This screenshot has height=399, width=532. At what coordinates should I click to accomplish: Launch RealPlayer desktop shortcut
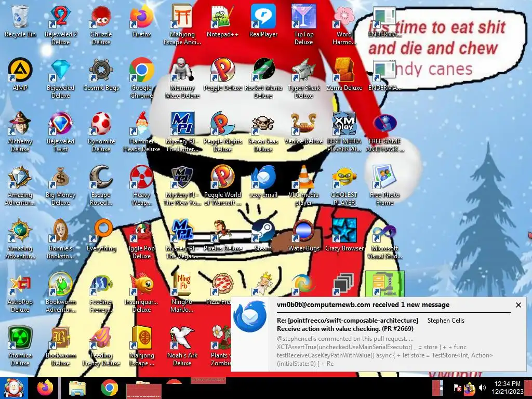tap(263, 21)
